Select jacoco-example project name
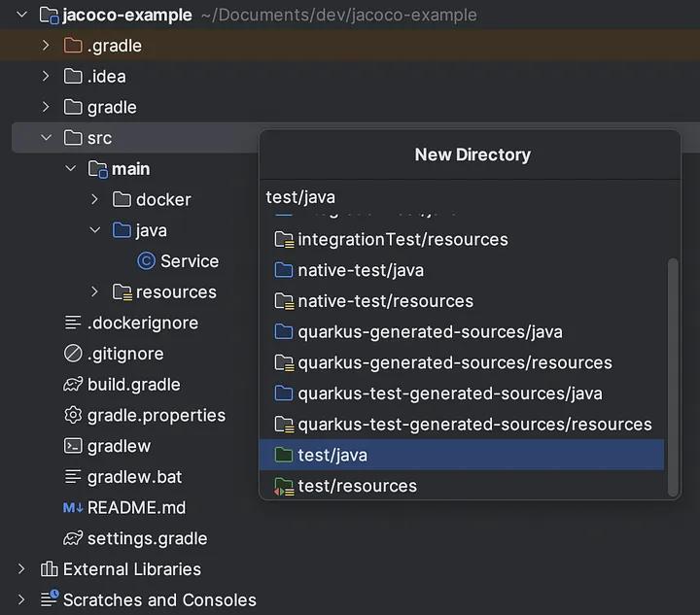Viewport: 700px width, 615px height. tap(127, 16)
